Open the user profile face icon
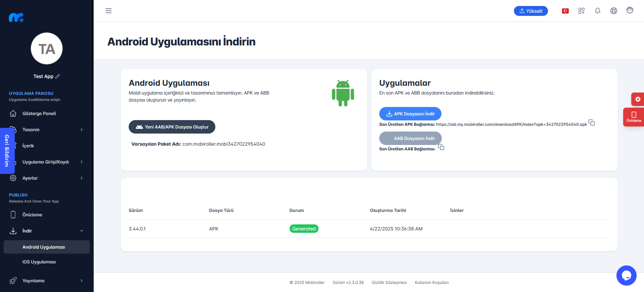 click(630, 10)
